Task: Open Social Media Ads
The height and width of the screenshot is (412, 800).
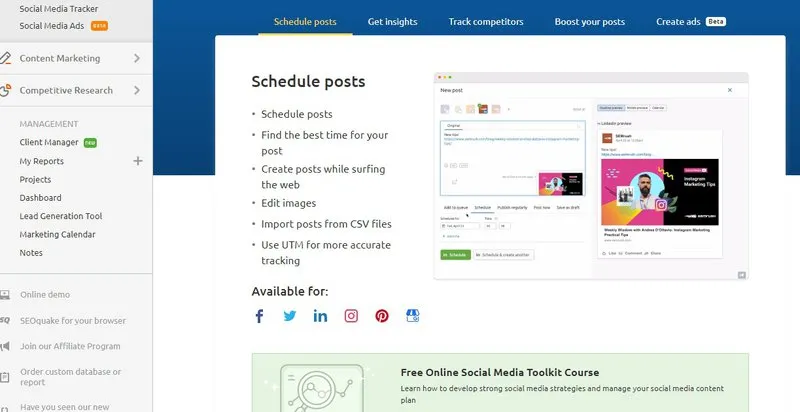Action: [x=52, y=25]
